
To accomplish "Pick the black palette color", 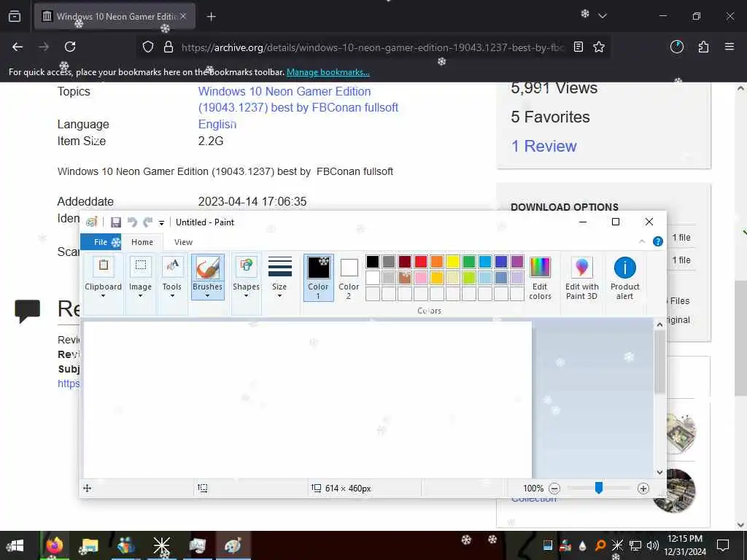I will [x=373, y=262].
